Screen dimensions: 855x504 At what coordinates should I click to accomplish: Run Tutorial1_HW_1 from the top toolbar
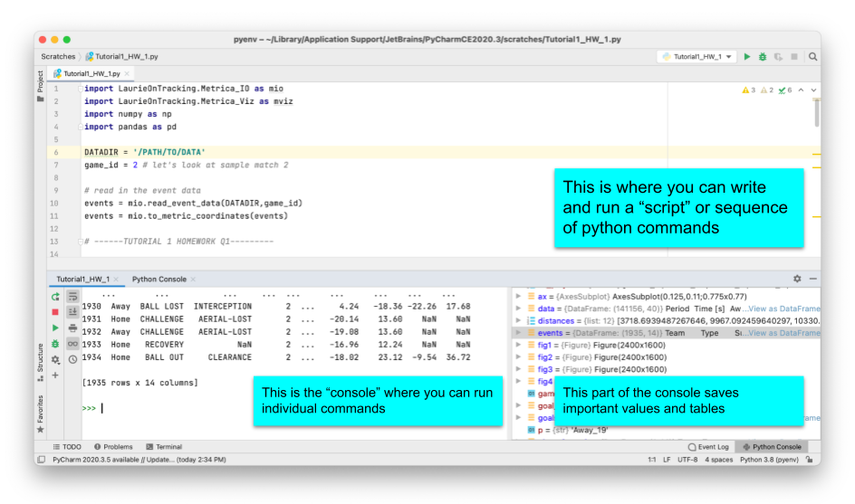pos(747,57)
